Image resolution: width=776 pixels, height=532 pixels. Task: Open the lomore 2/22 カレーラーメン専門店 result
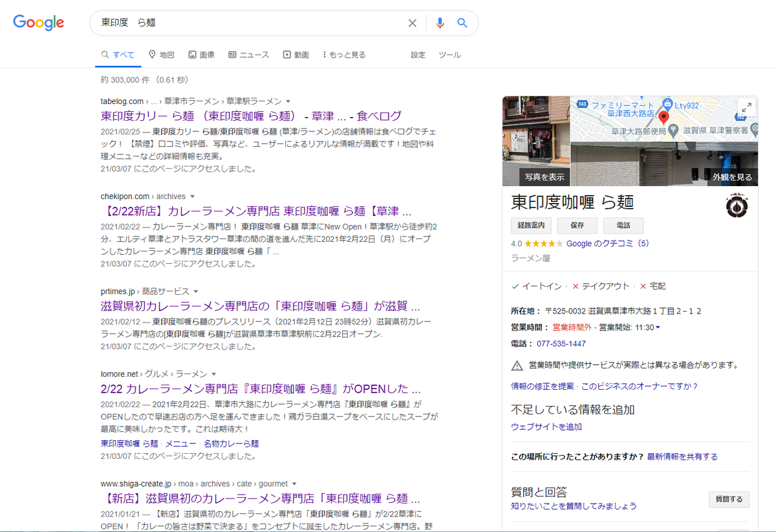[261, 389]
